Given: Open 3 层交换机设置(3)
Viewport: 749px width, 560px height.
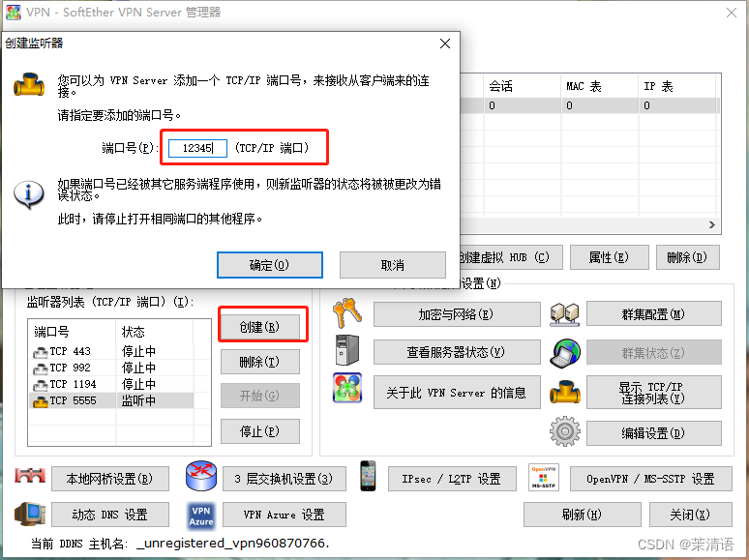Looking at the screenshot, I should click(285, 479).
